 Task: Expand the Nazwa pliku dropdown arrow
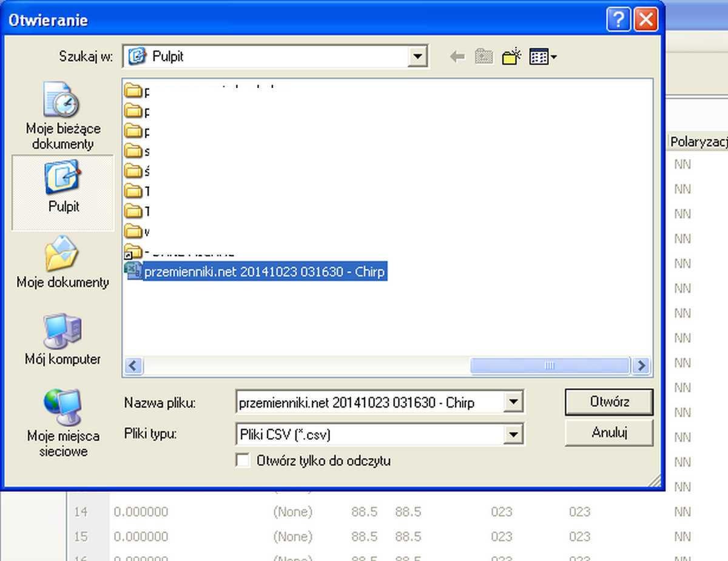click(x=513, y=402)
